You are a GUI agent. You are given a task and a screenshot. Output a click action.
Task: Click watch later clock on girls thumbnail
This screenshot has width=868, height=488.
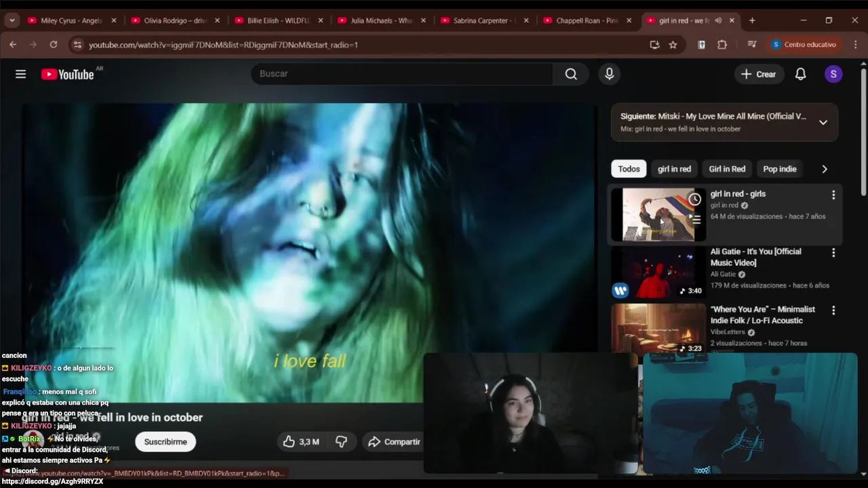point(694,199)
